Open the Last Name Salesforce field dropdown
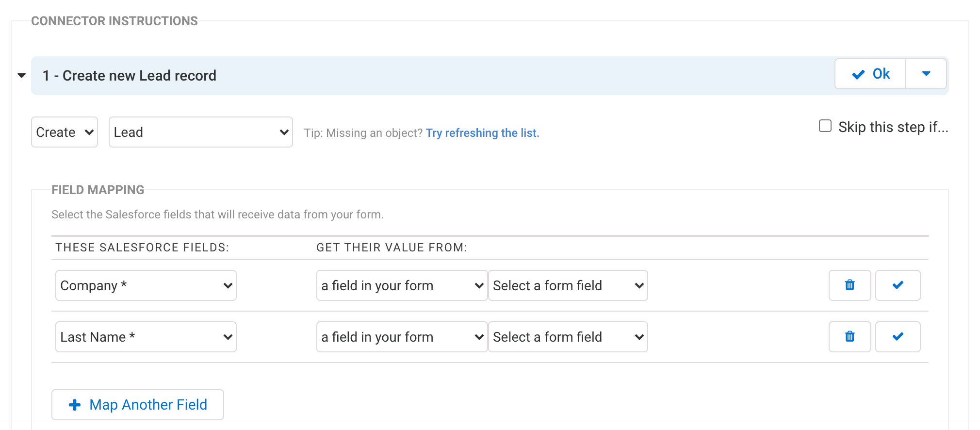This screenshot has width=980, height=430. [146, 337]
